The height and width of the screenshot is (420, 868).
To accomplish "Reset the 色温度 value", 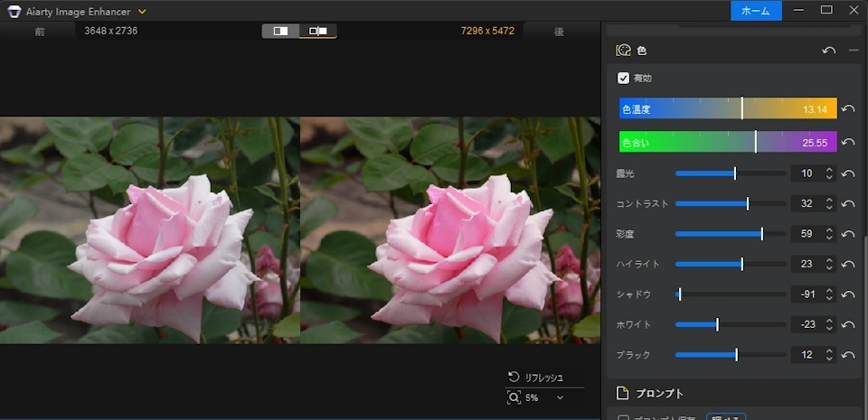I will pos(848,109).
